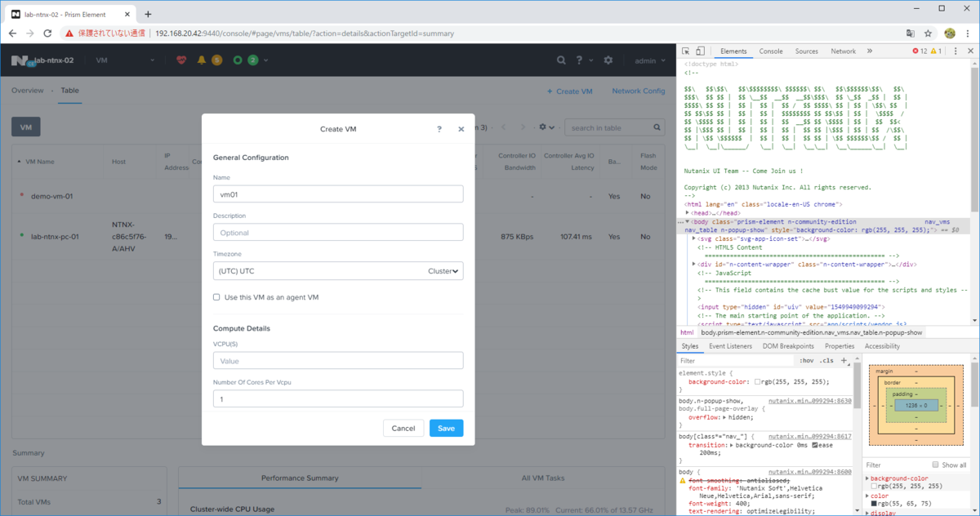Bookmark this page with star icon
This screenshot has height=516, width=980.
[x=929, y=33]
